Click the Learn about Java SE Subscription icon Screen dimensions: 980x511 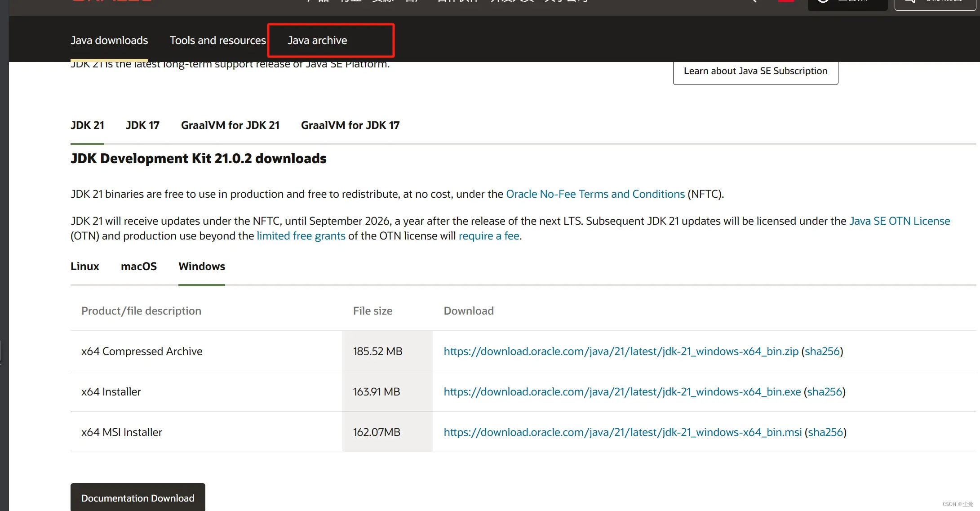755,71
